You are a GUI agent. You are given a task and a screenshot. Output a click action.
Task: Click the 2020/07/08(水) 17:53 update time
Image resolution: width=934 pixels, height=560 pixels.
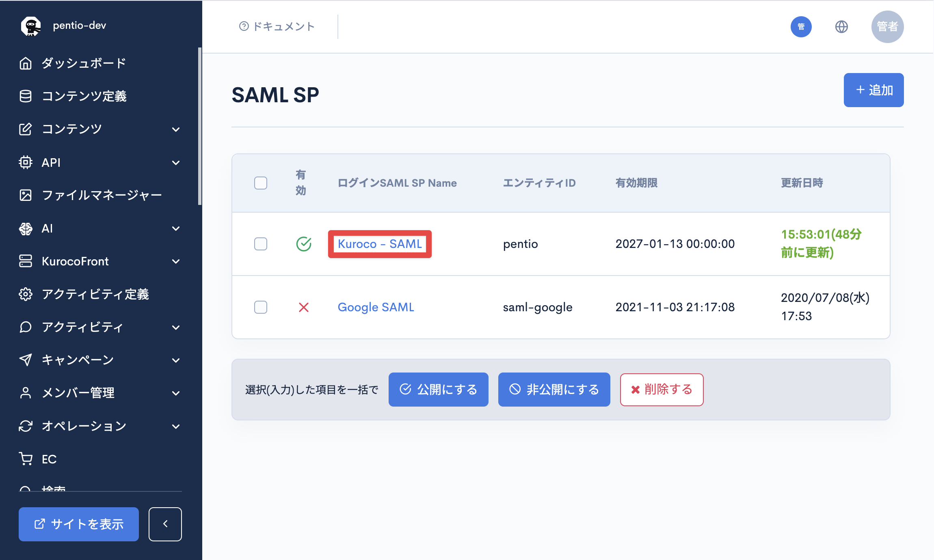(x=825, y=307)
